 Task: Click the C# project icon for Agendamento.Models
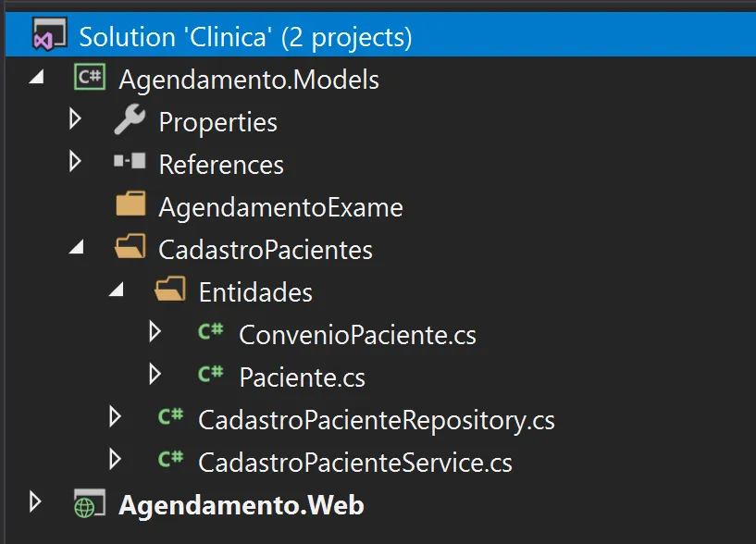click(x=89, y=79)
